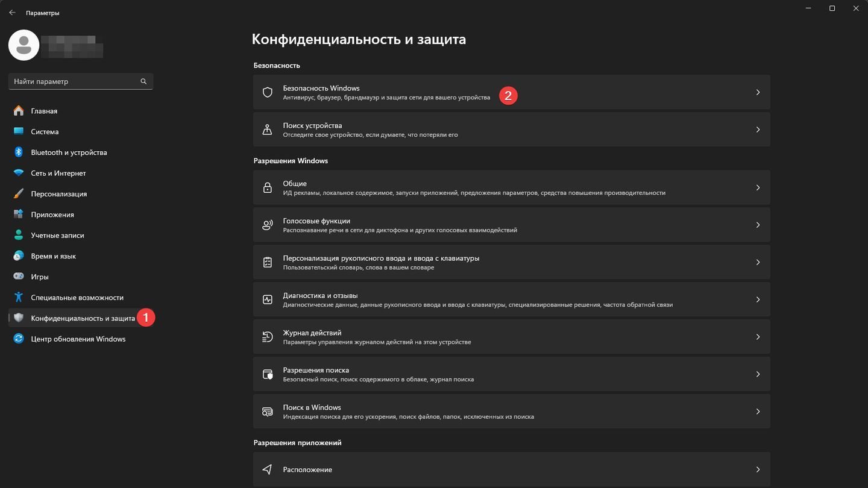Click the lock icon beside Общие
868x488 pixels.
tap(268, 187)
